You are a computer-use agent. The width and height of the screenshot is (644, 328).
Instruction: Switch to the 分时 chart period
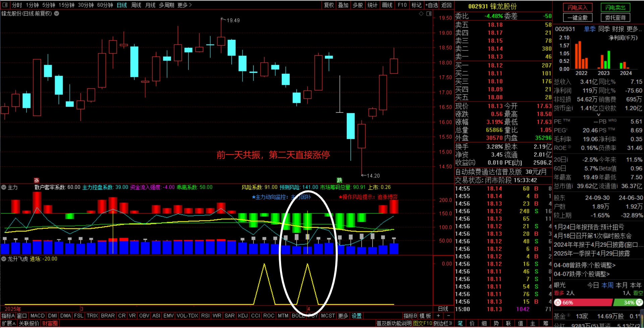[17, 5]
